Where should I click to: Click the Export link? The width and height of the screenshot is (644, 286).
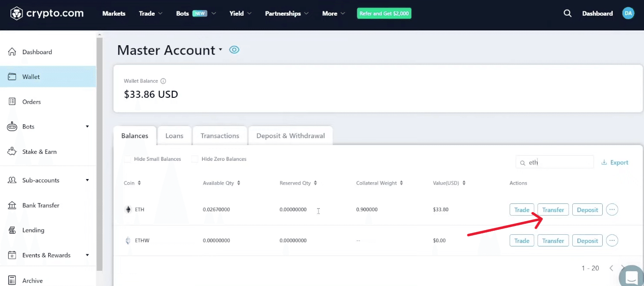615,163
